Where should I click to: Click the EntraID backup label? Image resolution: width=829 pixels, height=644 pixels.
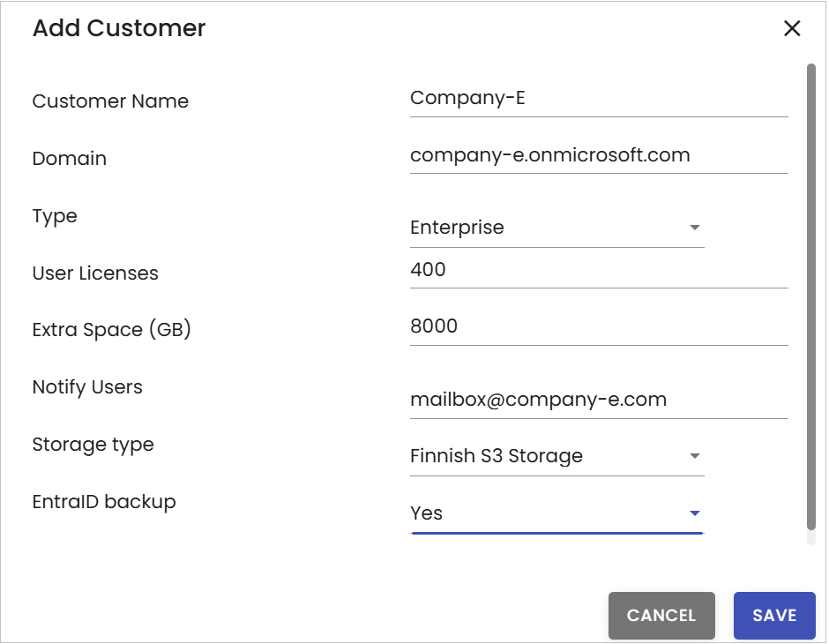pos(104,502)
